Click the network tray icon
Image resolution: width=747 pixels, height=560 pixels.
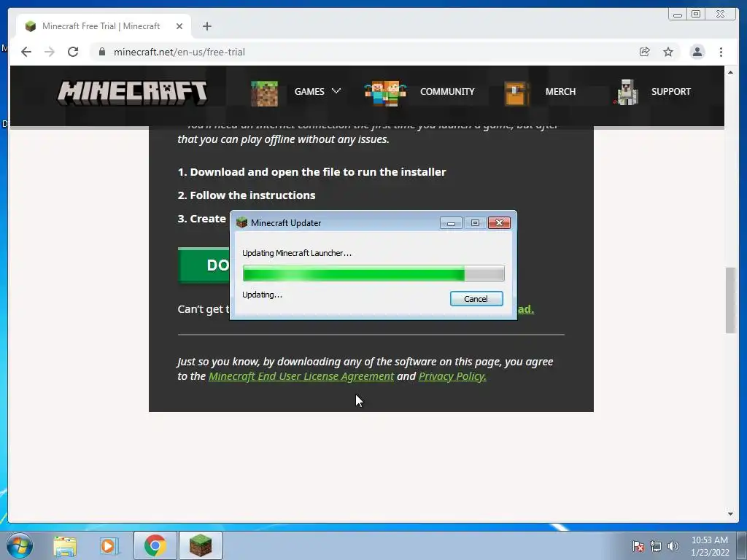(x=656, y=546)
